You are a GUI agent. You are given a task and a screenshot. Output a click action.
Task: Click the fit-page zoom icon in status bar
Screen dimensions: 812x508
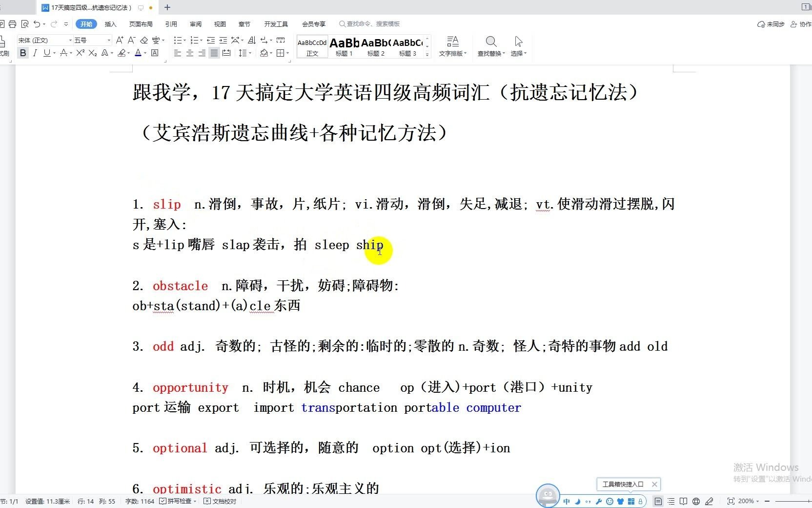tap(731, 501)
